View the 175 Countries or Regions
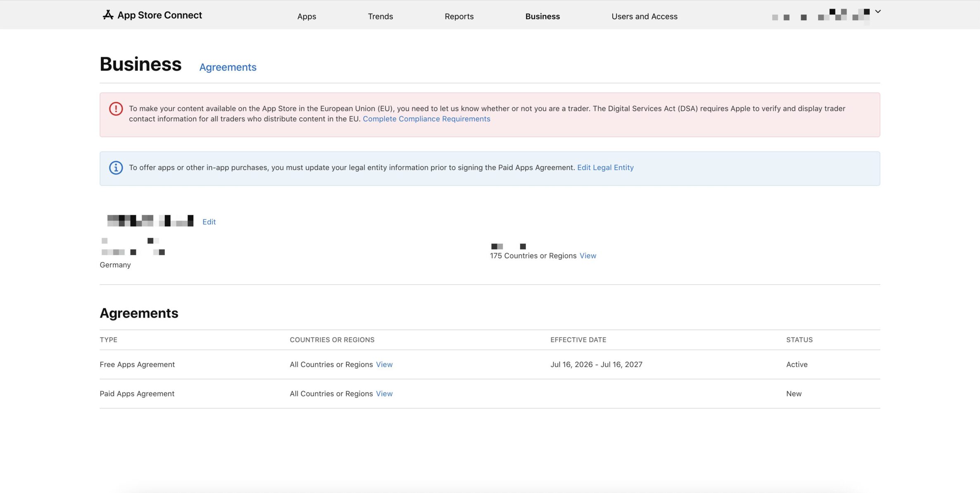Image resolution: width=980 pixels, height=493 pixels. (x=588, y=256)
